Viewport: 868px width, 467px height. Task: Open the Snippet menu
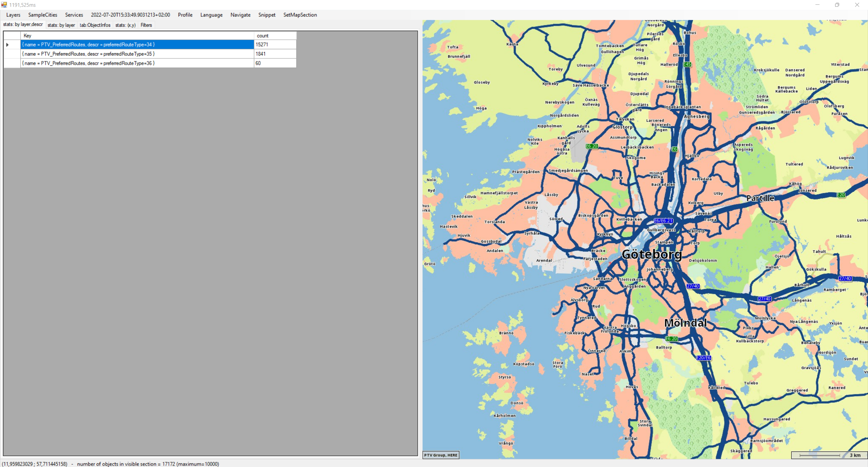tap(267, 15)
